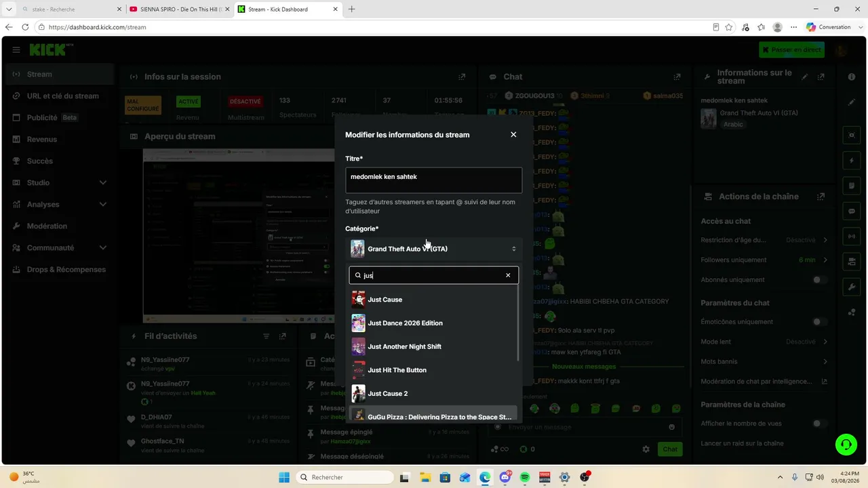The height and width of the screenshot is (488, 868).
Task: Pop out Actions de la chaîne panel
Action: click(821, 197)
